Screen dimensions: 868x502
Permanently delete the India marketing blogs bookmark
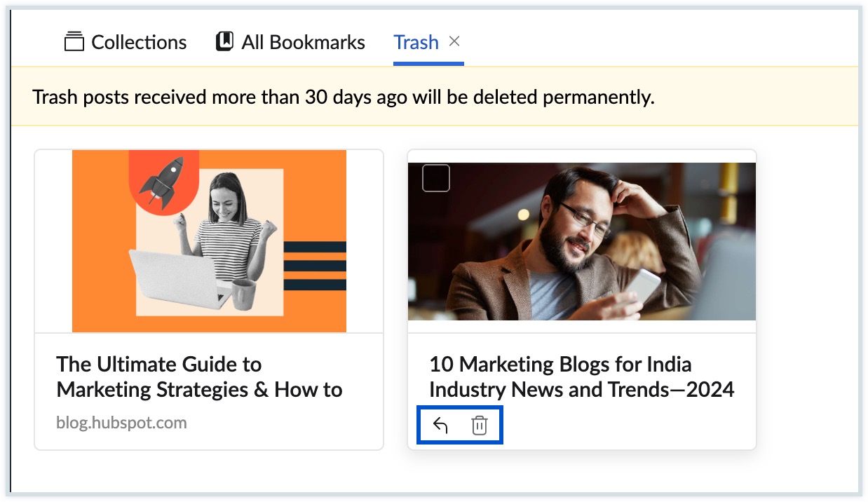[x=480, y=426]
